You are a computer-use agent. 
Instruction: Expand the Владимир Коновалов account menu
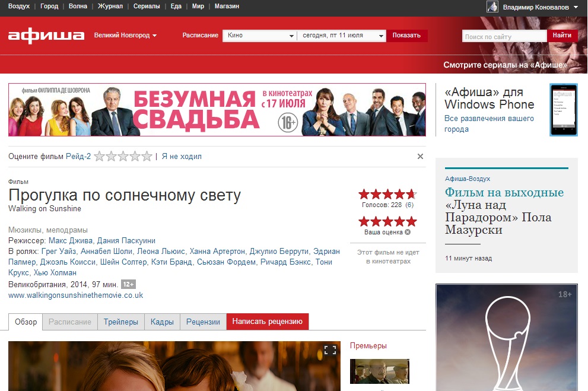pos(541,7)
